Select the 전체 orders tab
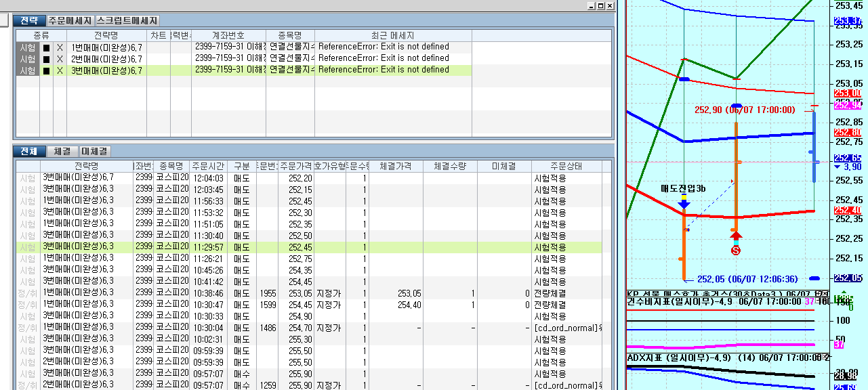Viewport: 868px width, 390px height. [29, 151]
